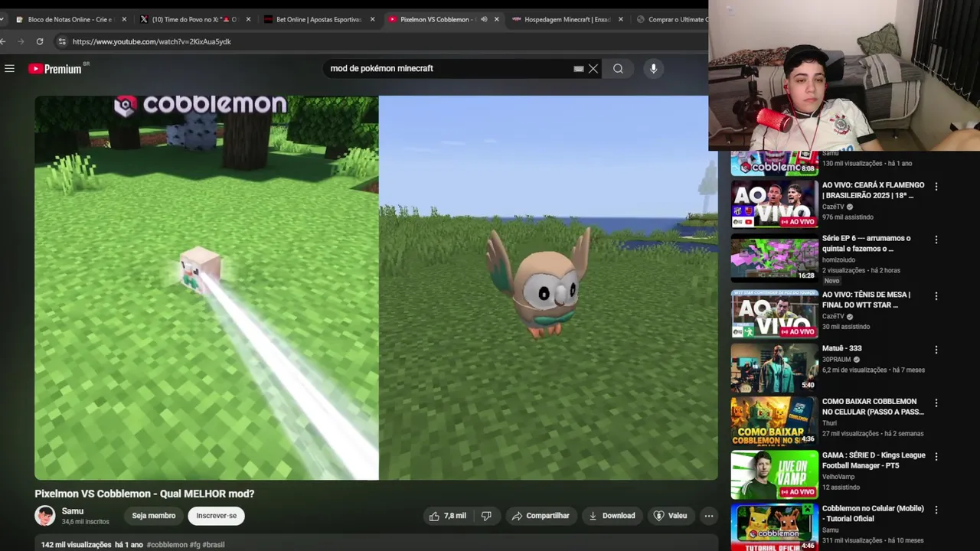The width and height of the screenshot is (980, 551).
Task: Open 30PRAUM channel name
Action: point(836,360)
